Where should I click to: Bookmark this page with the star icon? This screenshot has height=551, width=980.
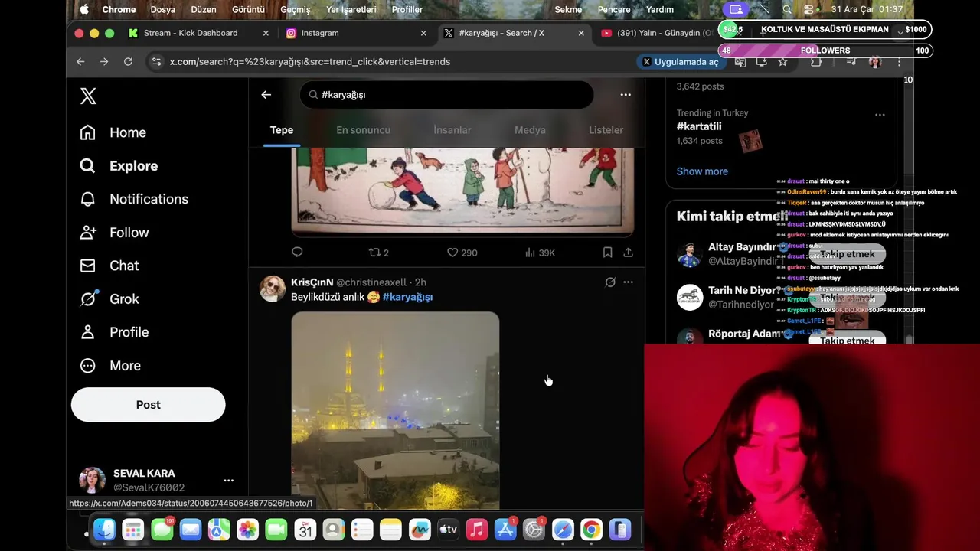782,61
